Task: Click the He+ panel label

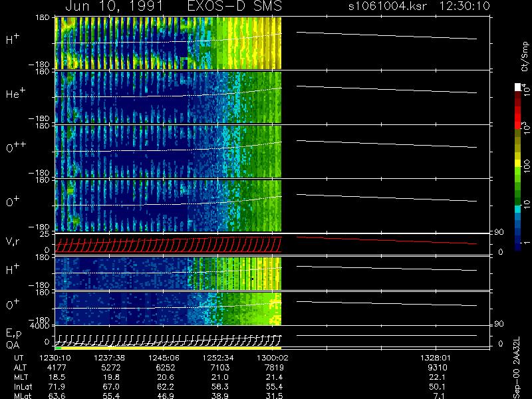Action: 15,93
